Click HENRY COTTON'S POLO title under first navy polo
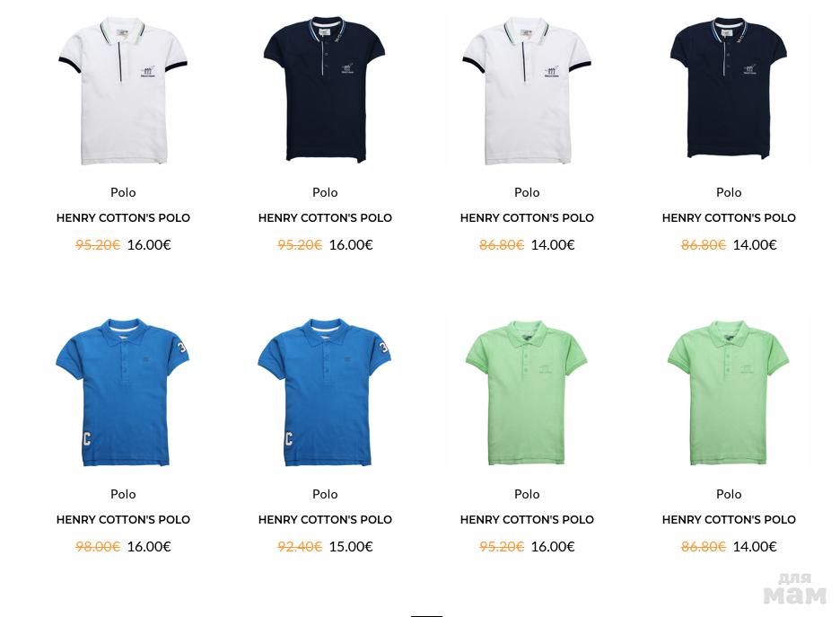Image resolution: width=840 pixels, height=617 pixels. (325, 218)
